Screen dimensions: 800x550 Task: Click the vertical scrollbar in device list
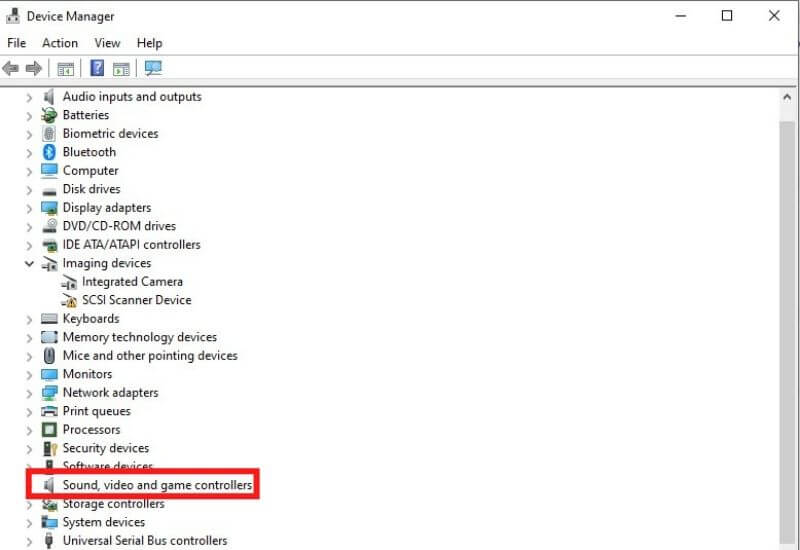click(x=787, y=300)
